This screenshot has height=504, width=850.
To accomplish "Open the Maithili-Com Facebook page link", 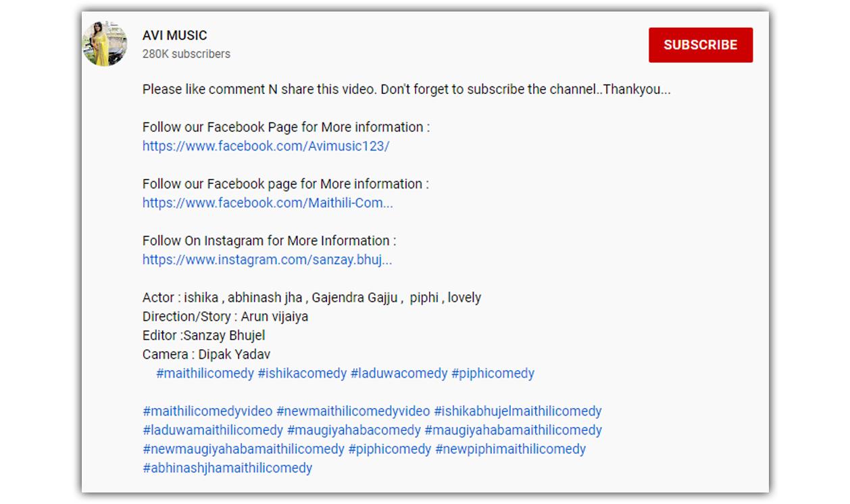I will pos(267,203).
